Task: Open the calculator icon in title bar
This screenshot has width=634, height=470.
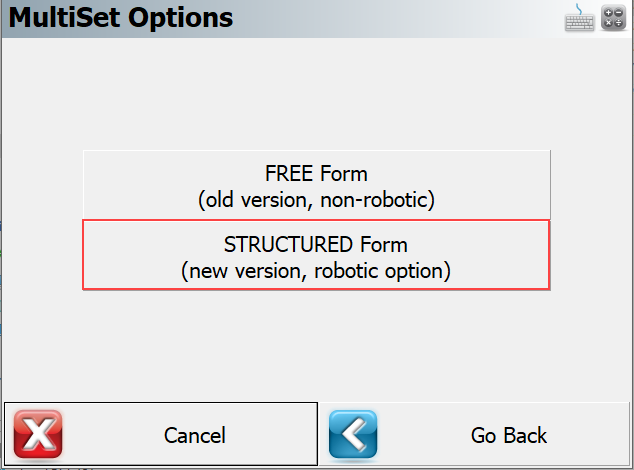Action: [613, 18]
